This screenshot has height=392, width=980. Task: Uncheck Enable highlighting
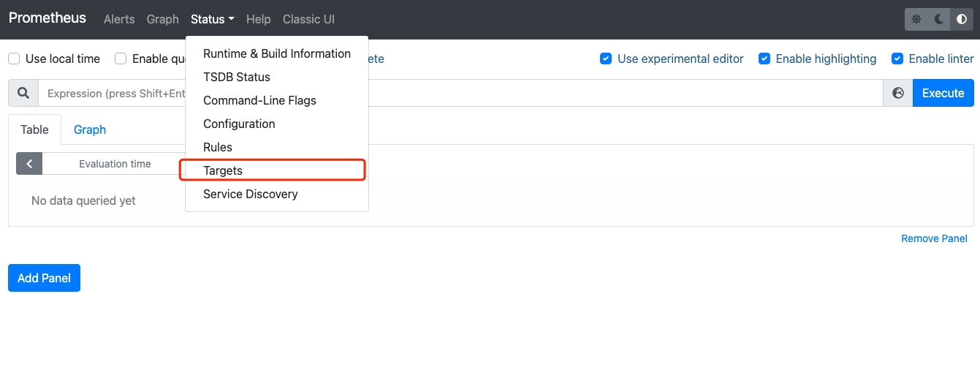764,59
